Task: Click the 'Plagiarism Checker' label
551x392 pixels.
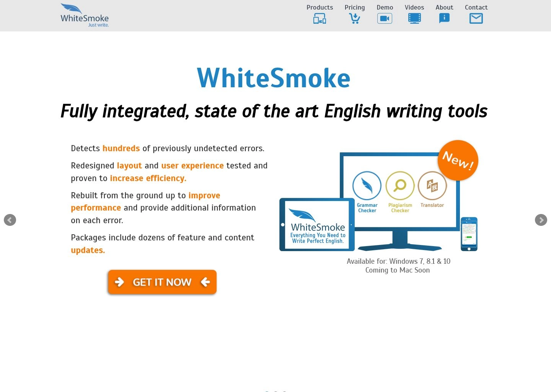Action: click(x=400, y=208)
